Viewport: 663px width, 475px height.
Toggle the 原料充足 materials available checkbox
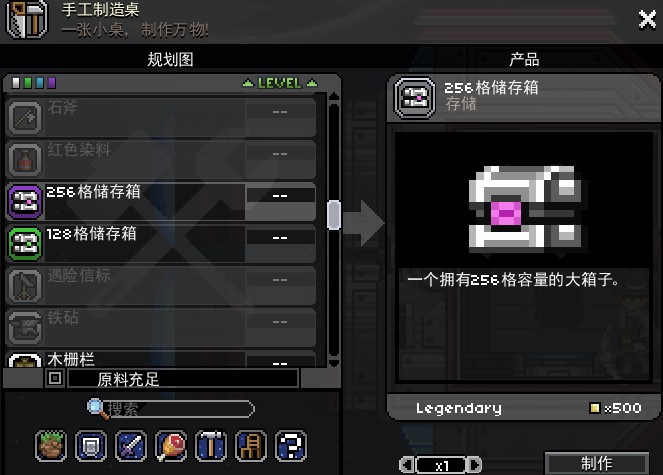55,378
